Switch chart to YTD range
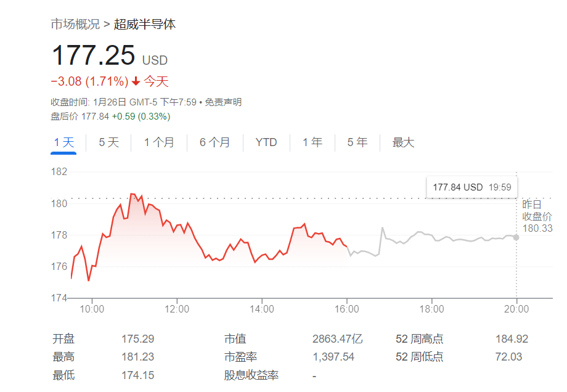This screenshot has width=567, height=392. click(266, 142)
